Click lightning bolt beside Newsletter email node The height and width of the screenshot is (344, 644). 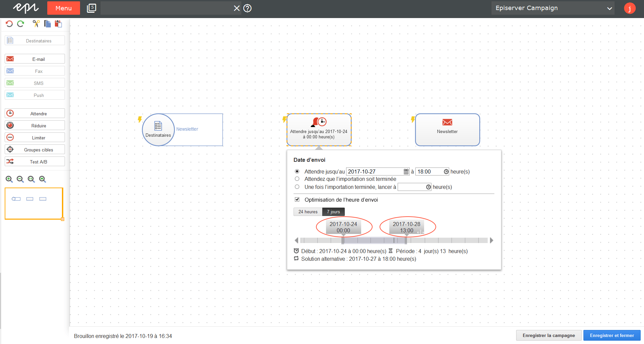click(413, 119)
